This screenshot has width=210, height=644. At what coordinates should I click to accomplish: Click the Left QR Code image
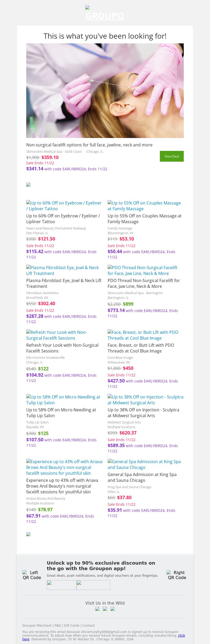coord(32,575)
